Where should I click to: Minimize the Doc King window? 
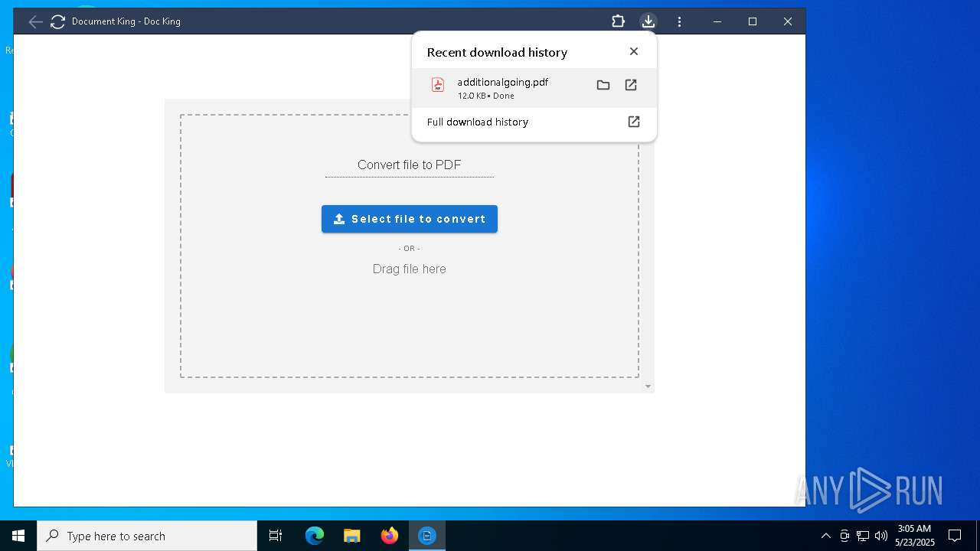(717, 21)
